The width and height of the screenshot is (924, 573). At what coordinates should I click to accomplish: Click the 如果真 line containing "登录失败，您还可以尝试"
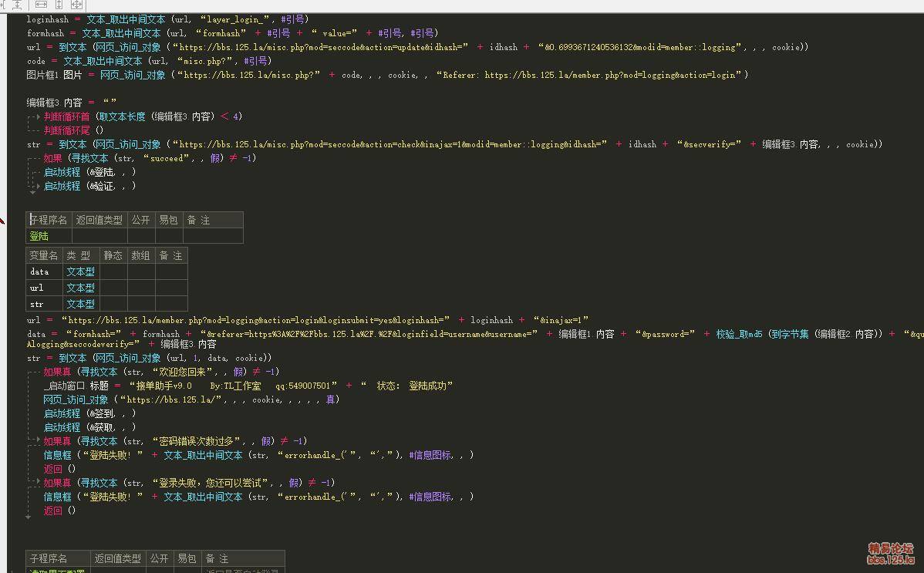[x=189, y=483]
